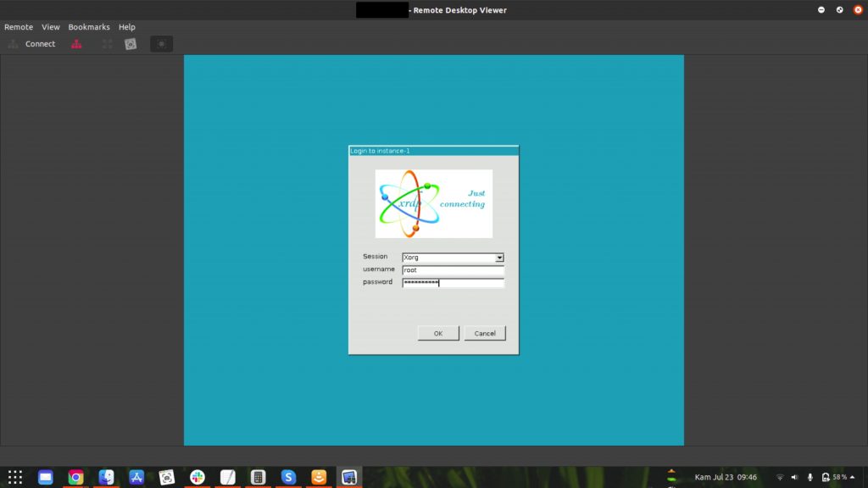Toggle fullscreen using the toolbar icon

(107, 44)
